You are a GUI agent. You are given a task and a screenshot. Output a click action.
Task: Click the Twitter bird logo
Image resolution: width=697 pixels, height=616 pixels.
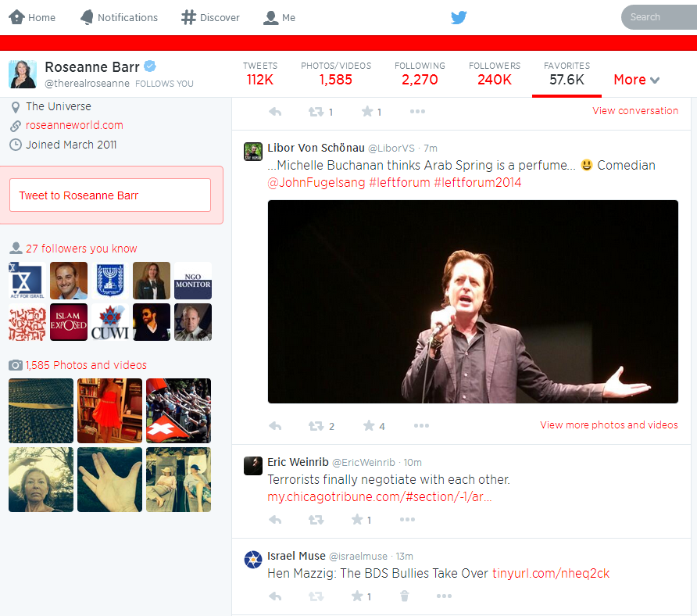click(x=459, y=17)
